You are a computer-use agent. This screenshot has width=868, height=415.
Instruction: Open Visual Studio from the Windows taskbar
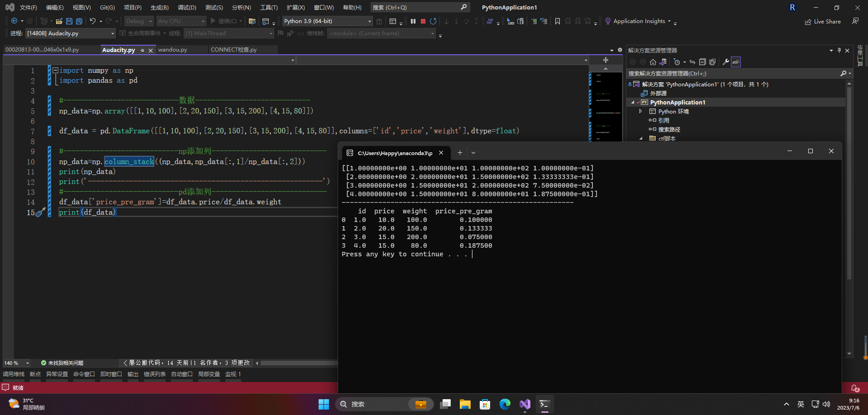(525, 404)
